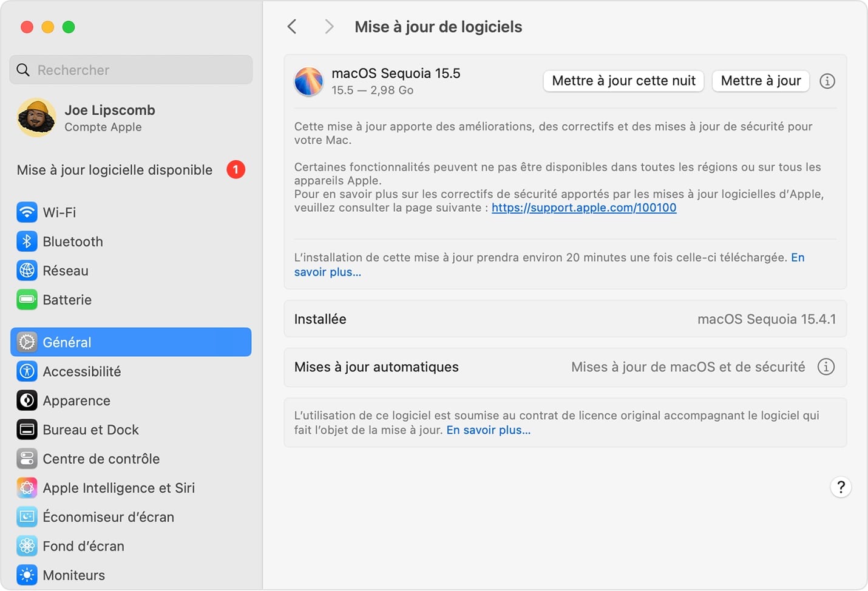Click the Mise à jour de logiciels title
The width and height of the screenshot is (868, 591).
pos(438,27)
